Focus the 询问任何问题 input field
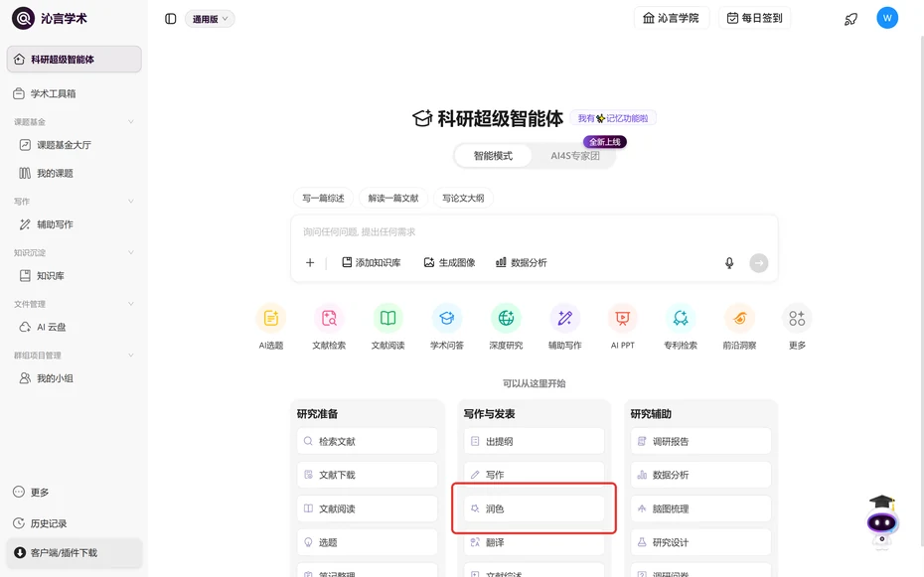This screenshot has width=924, height=577. click(534, 232)
